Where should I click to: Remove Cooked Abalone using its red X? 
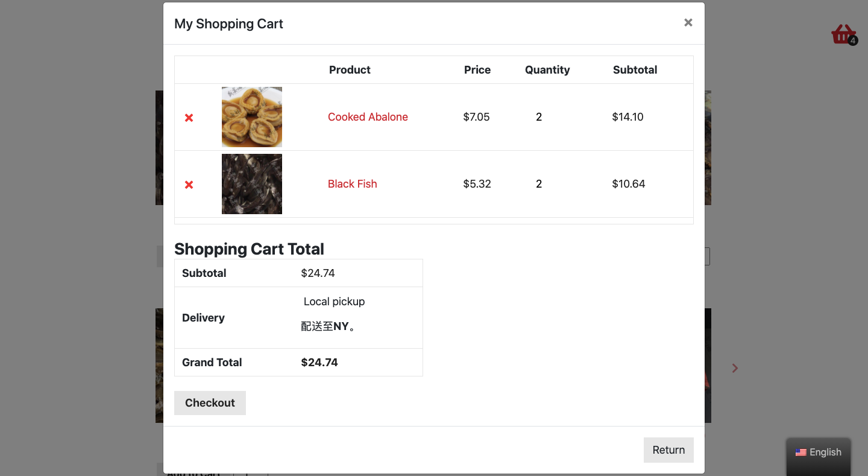[189, 118]
